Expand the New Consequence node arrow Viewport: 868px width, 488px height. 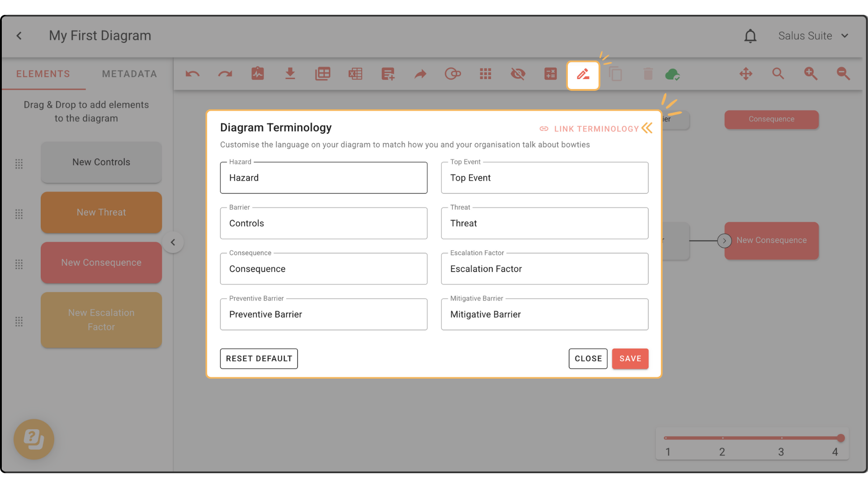coord(724,241)
